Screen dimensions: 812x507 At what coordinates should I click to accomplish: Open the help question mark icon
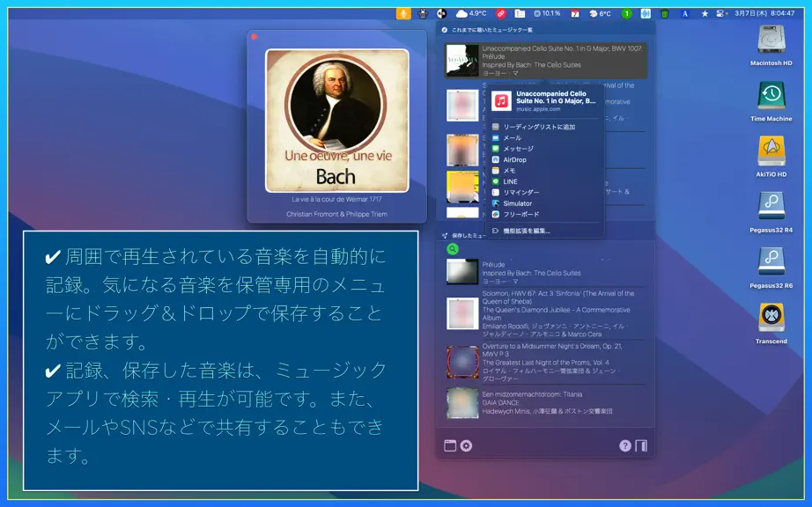click(625, 445)
